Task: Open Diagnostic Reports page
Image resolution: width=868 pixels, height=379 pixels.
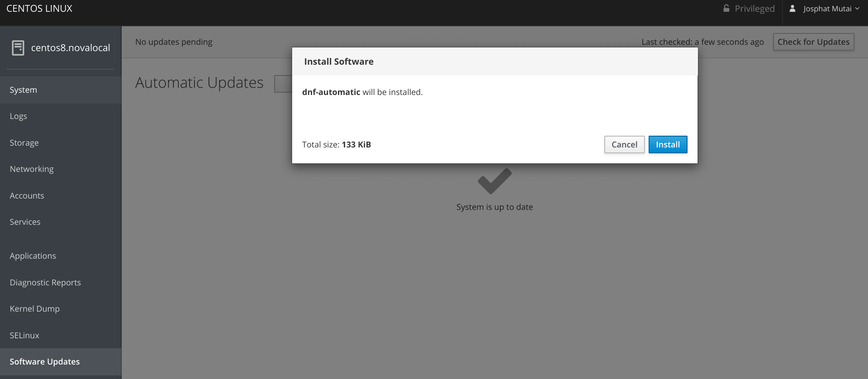Action: (x=61, y=282)
